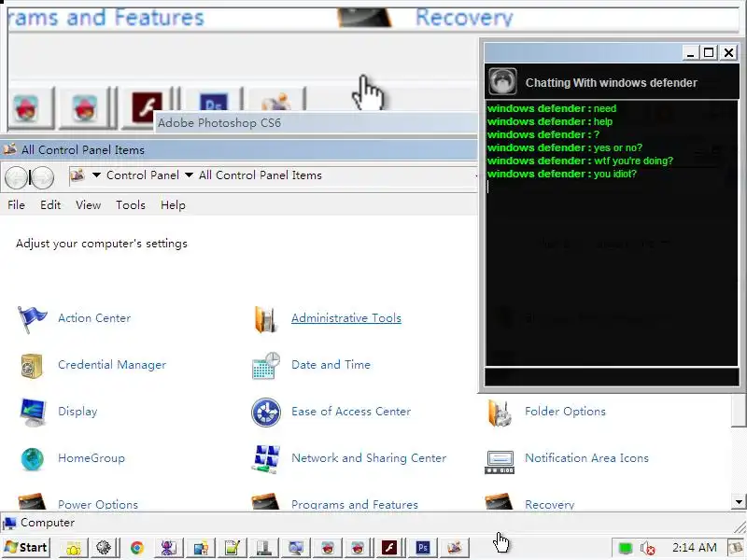This screenshot has height=560, width=747.
Task: Click the back arrow in Control Panel
Action: coord(16,177)
